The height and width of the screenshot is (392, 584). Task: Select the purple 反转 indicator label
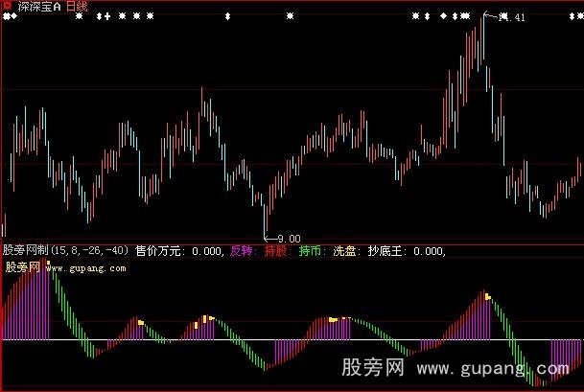point(243,251)
